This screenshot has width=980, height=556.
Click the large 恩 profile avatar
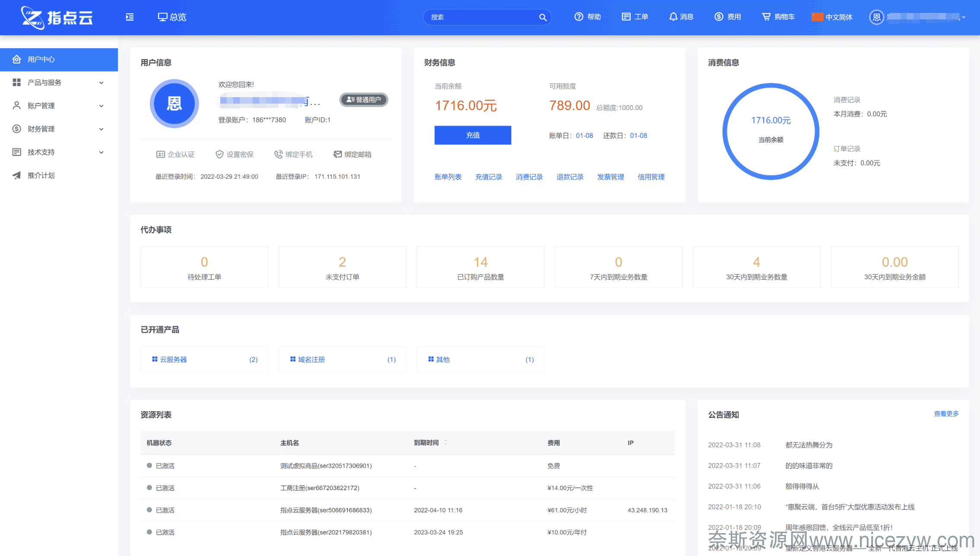tap(174, 104)
